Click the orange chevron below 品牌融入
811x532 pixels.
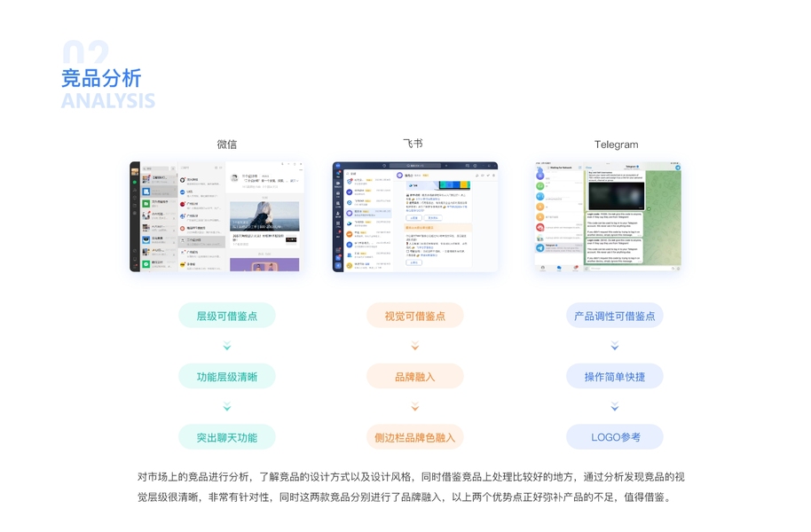pyautogui.click(x=414, y=407)
